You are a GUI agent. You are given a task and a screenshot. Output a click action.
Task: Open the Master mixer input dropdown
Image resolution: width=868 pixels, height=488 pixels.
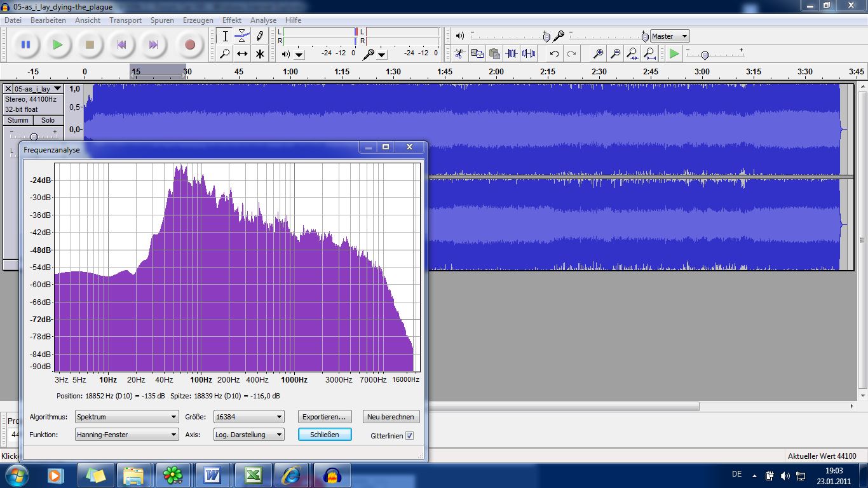(670, 36)
